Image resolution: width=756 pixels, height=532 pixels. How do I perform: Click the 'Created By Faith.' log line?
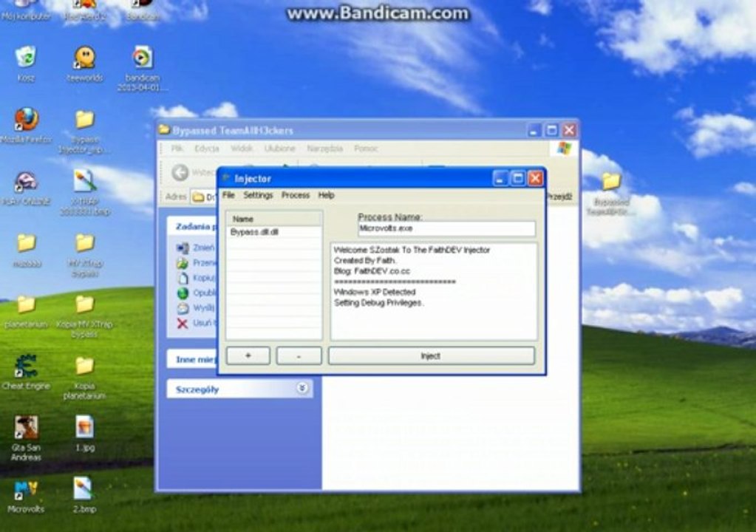pyautogui.click(x=365, y=260)
